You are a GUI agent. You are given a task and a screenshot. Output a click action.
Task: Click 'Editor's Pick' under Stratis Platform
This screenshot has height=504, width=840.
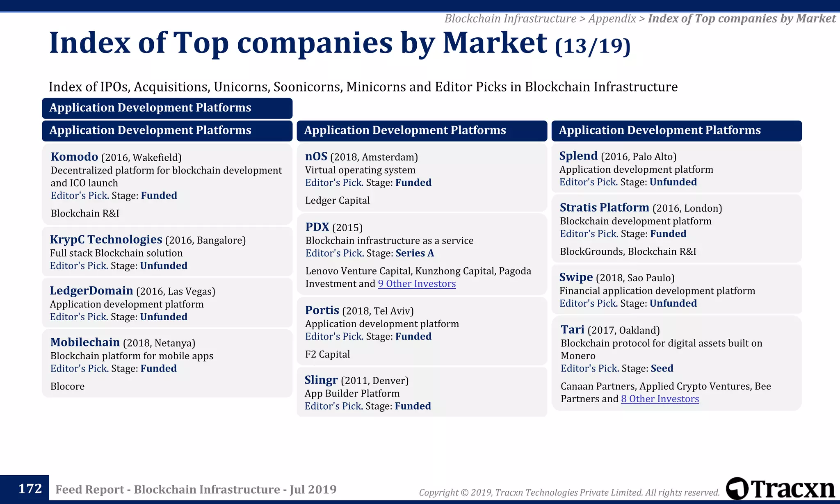coord(589,233)
